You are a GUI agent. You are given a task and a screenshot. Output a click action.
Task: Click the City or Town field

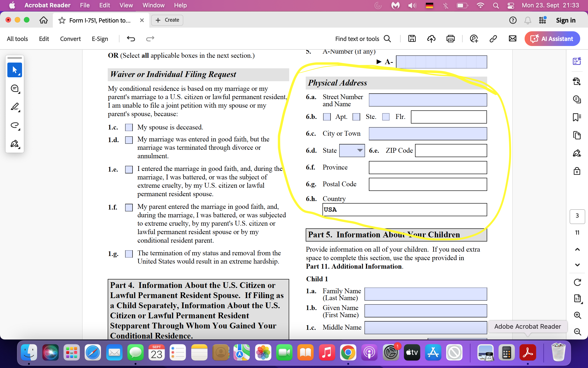pos(428,134)
